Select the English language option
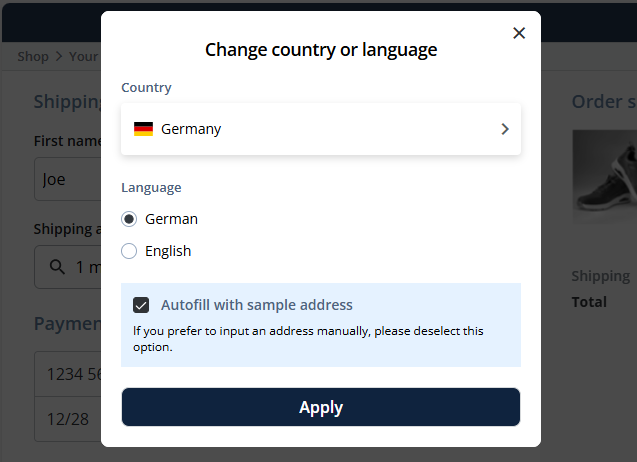Screen dimensions: 637x462 click(x=129, y=251)
